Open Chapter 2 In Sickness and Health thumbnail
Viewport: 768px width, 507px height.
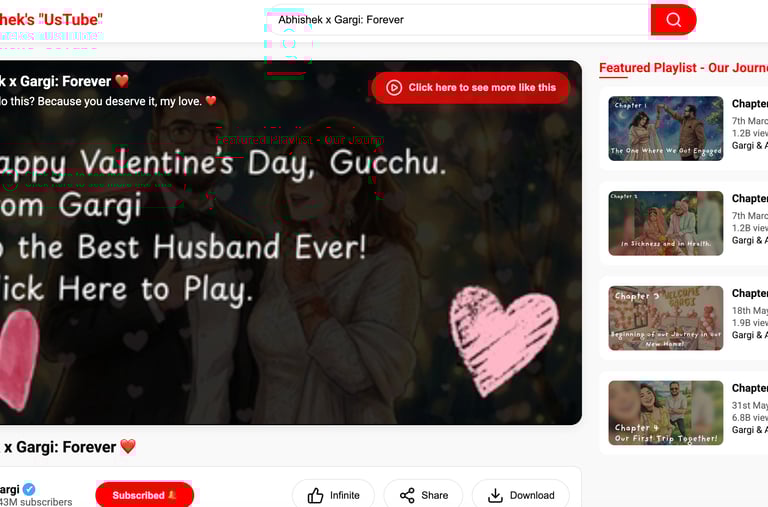[x=666, y=223]
